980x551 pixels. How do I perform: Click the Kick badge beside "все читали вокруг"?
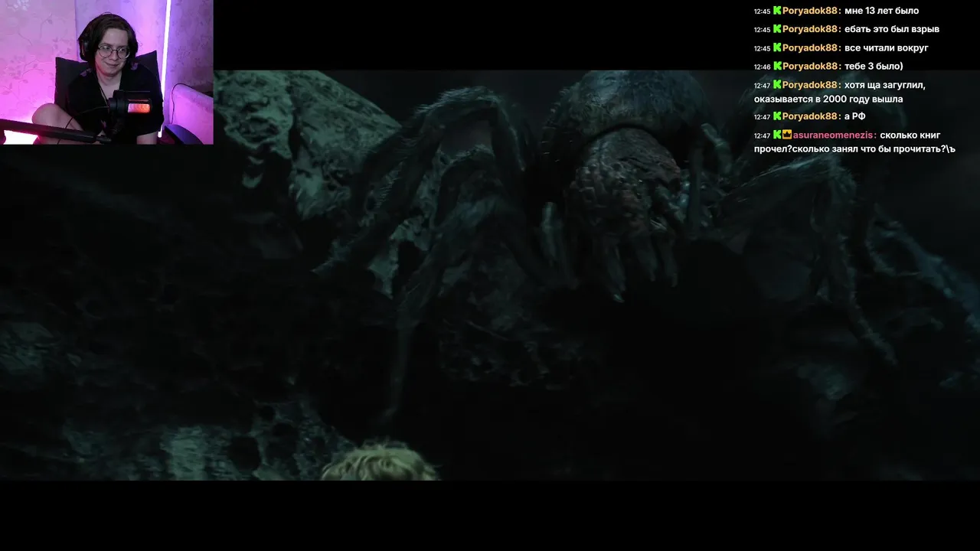(777, 48)
